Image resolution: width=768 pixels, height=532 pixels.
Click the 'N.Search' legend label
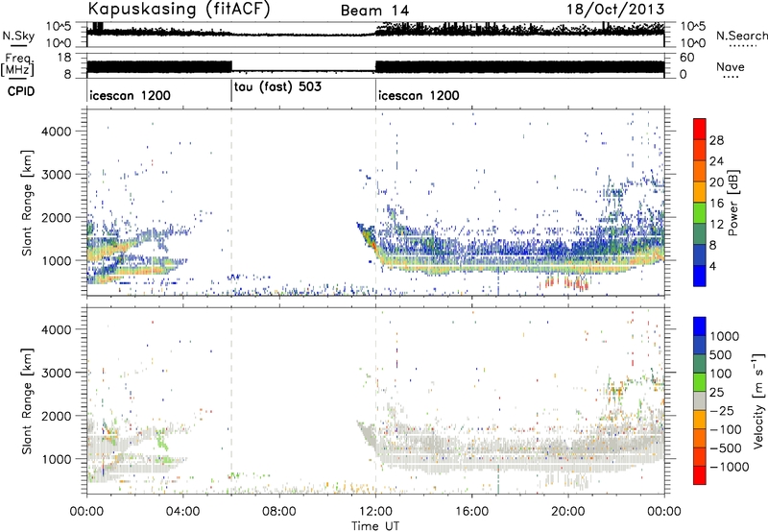click(742, 36)
